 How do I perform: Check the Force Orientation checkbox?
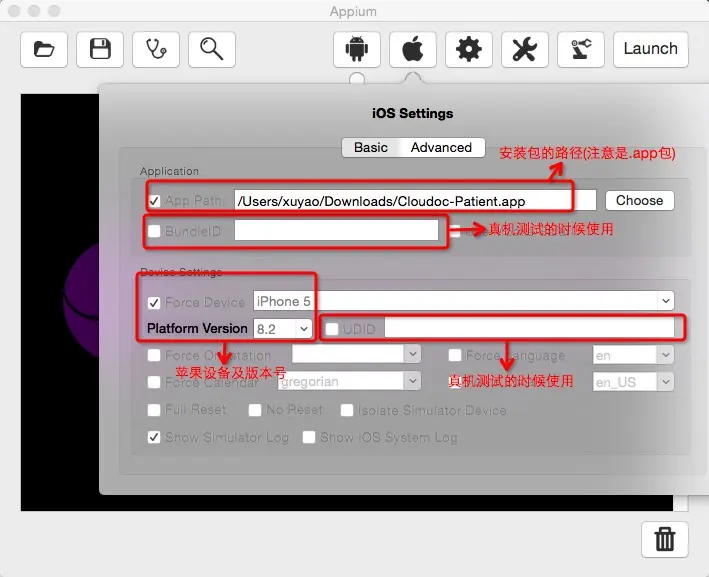[154, 355]
